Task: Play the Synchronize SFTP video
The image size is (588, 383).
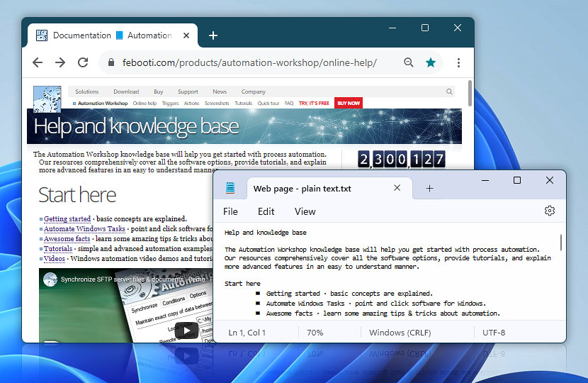Action: (186, 330)
